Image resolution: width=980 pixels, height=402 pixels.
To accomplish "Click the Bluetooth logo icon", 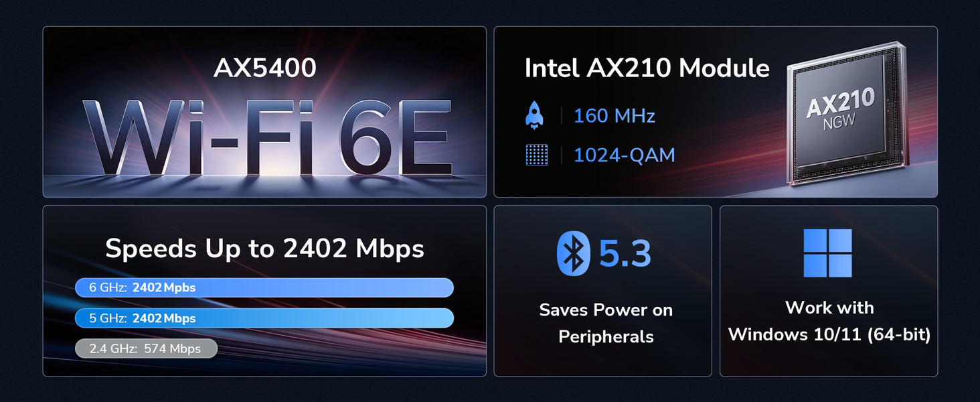I will point(573,253).
